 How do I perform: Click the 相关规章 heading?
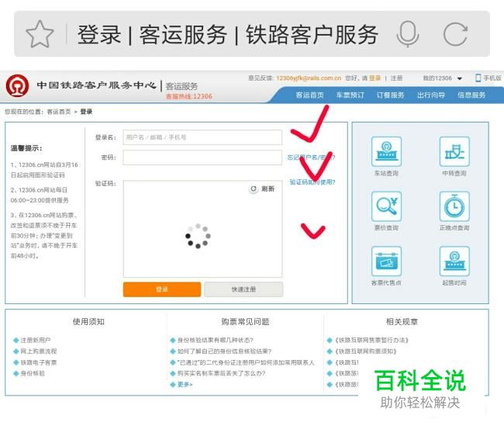(402, 321)
